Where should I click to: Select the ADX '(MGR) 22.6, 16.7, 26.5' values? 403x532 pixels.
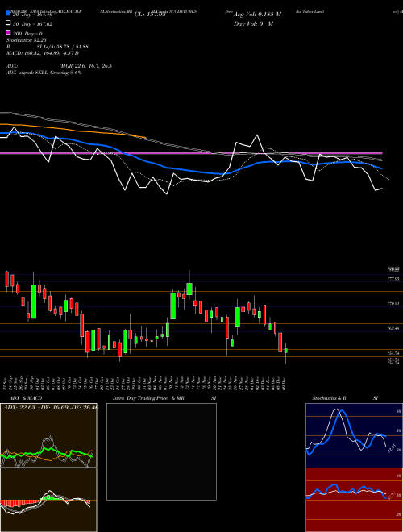(85, 66)
